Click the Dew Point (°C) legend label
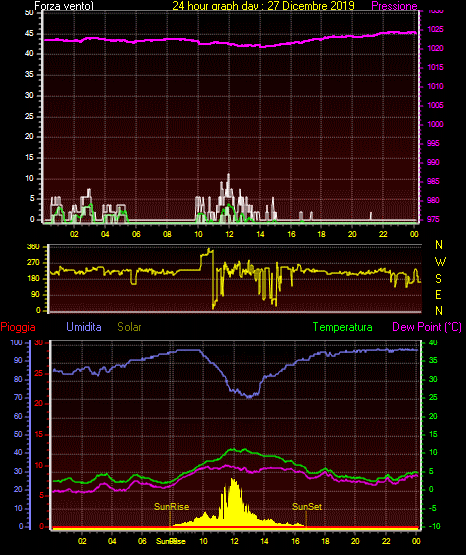This screenshot has width=466, height=555. (x=427, y=327)
